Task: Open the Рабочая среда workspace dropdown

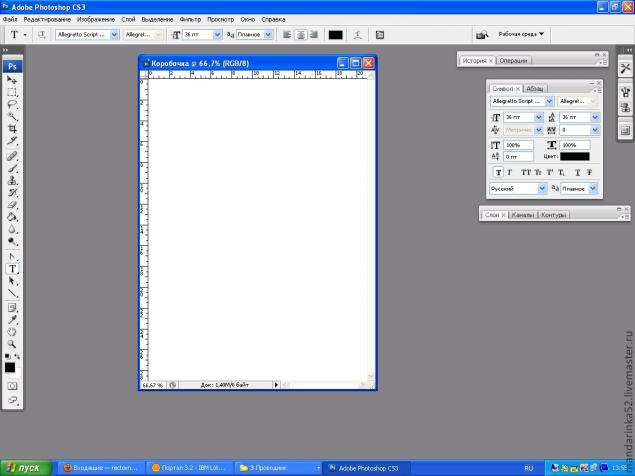Action: click(x=522, y=34)
